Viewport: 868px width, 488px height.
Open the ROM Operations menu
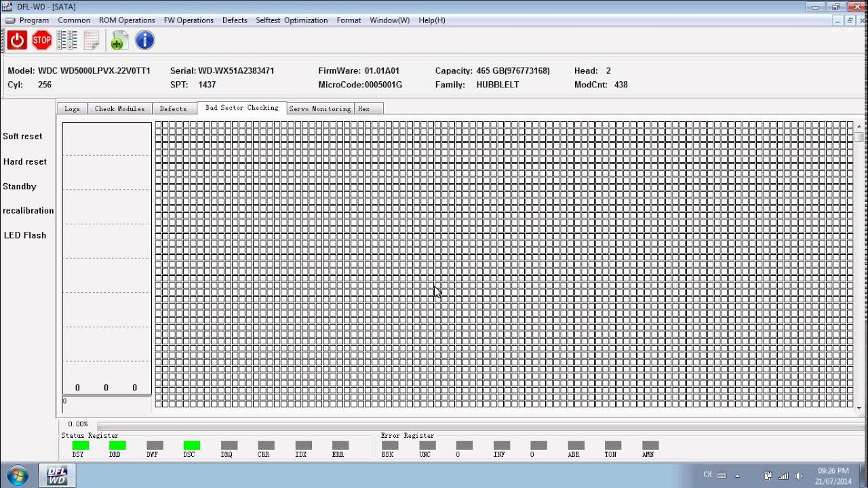tap(127, 20)
